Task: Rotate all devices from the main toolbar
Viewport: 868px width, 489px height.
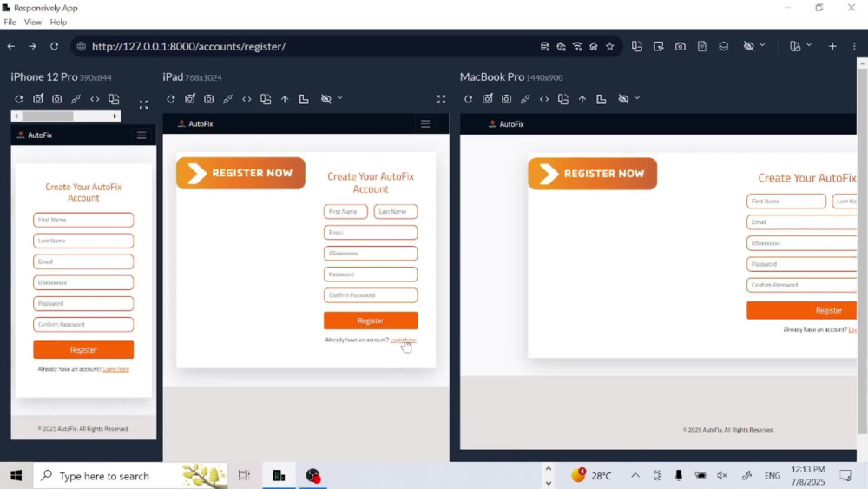Action: (636, 47)
